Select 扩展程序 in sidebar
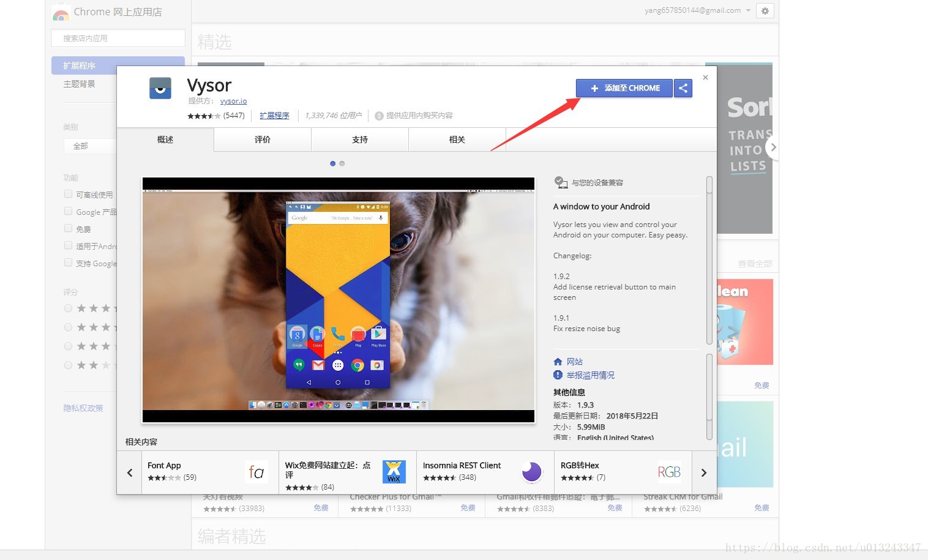The height and width of the screenshot is (560, 928). (x=118, y=65)
